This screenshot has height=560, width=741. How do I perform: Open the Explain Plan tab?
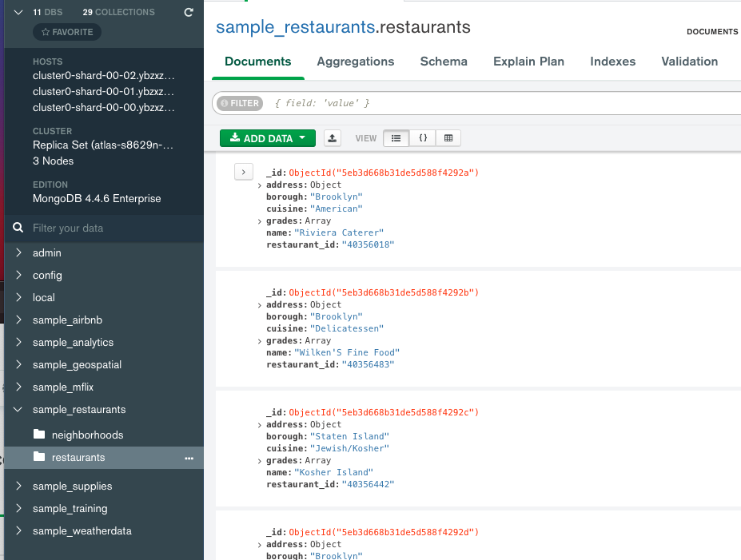tap(529, 62)
